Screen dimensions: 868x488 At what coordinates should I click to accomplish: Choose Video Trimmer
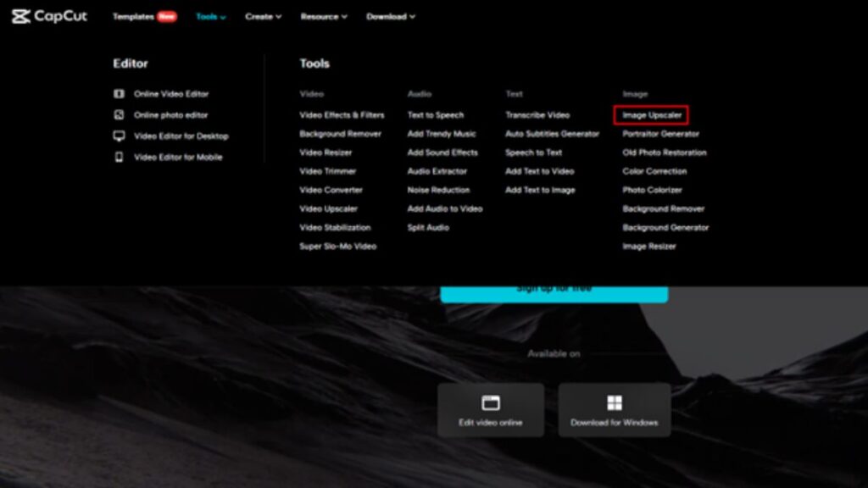(x=328, y=171)
